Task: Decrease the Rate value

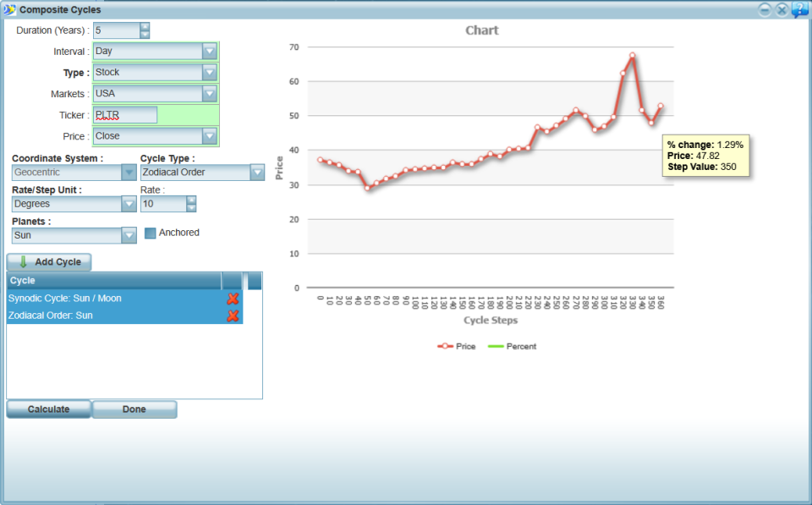Action: tap(192, 208)
